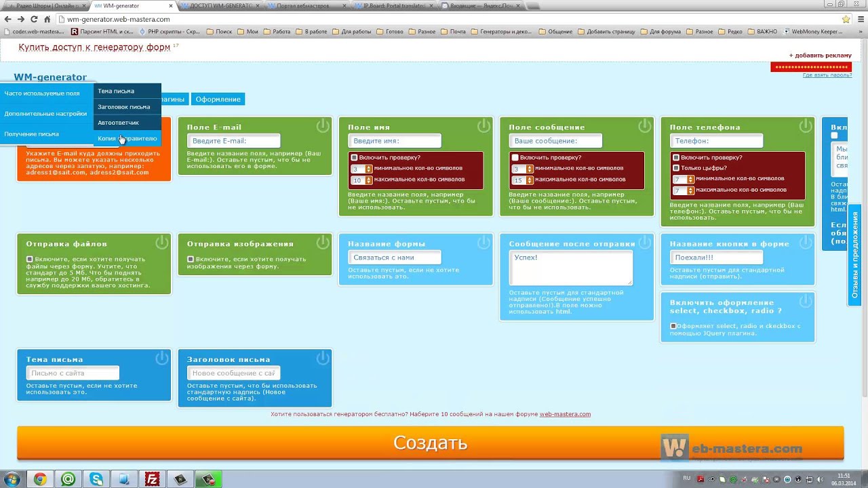
Task: Reload the page with the refresh icon
Action: pyautogui.click(x=34, y=19)
